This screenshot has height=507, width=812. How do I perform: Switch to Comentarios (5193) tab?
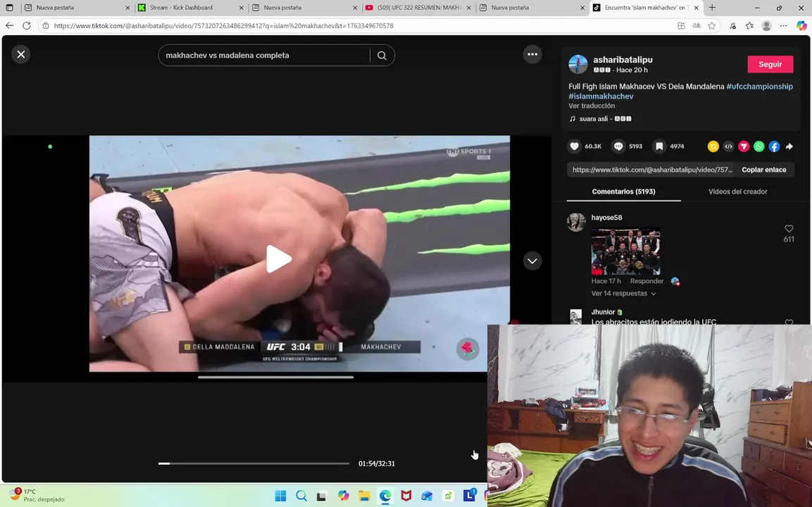click(623, 192)
